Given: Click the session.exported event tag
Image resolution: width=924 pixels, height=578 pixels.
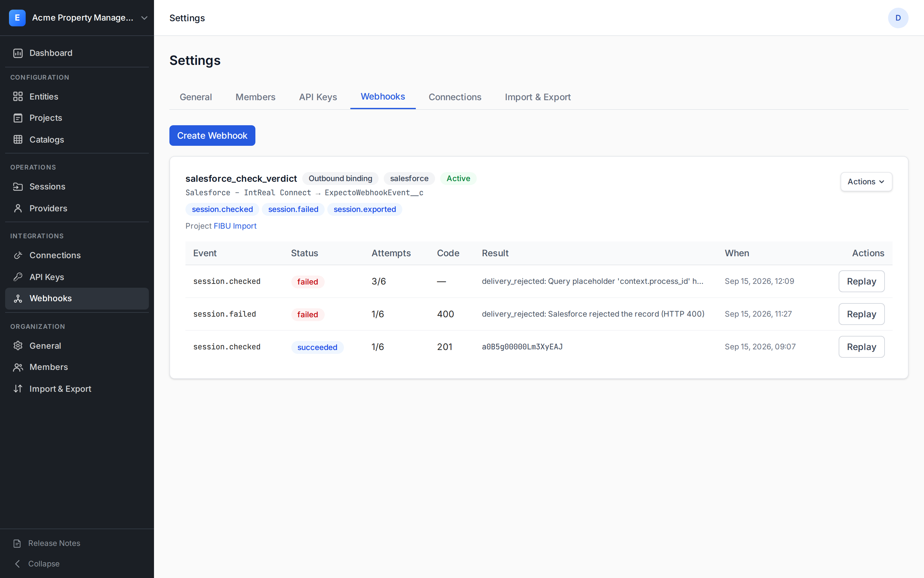Looking at the screenshot, I should click(x=365, y=209).
